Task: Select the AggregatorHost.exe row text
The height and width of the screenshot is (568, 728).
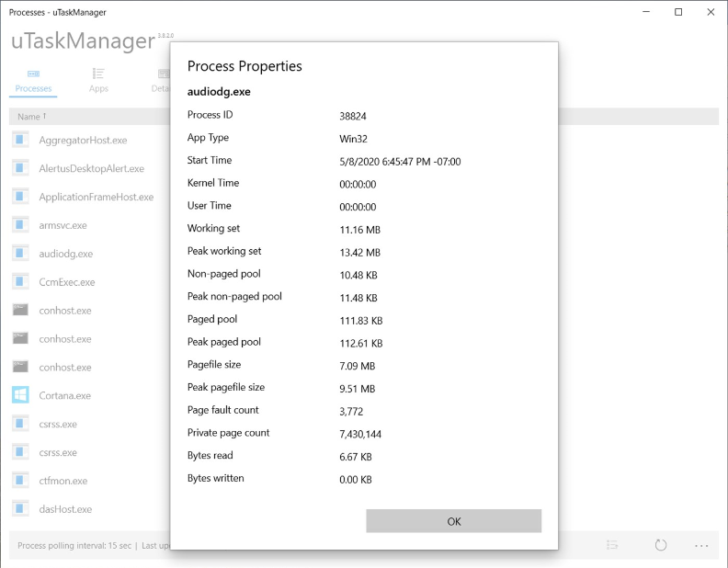Action: (83, 140)
